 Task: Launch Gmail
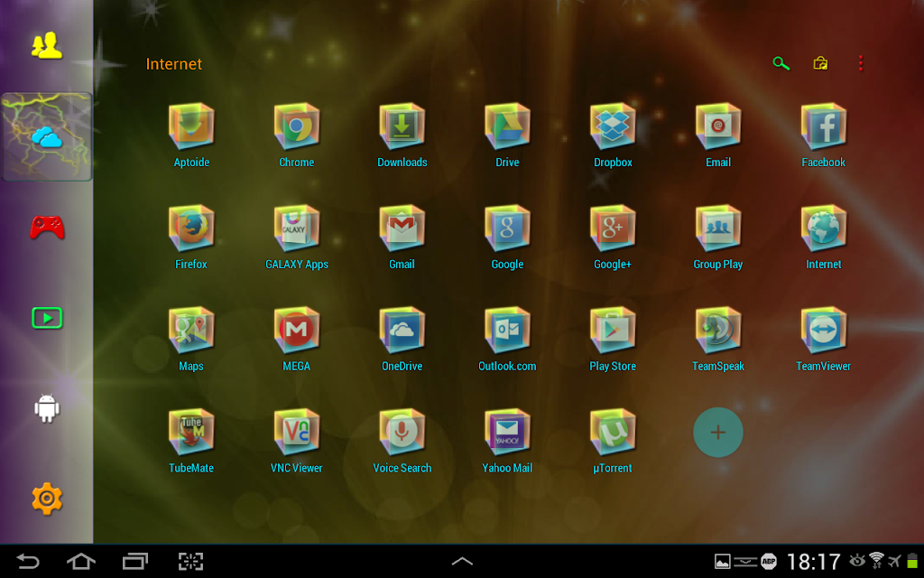(x=402, y=228)
